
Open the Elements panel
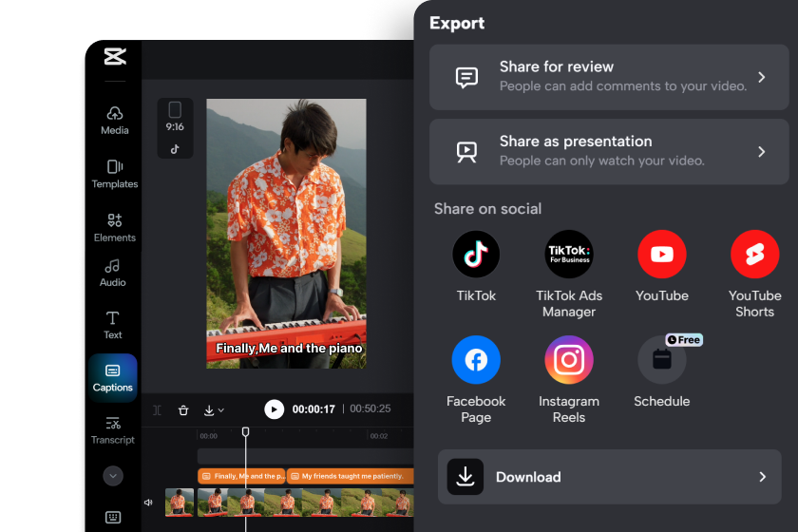(115, 228)
